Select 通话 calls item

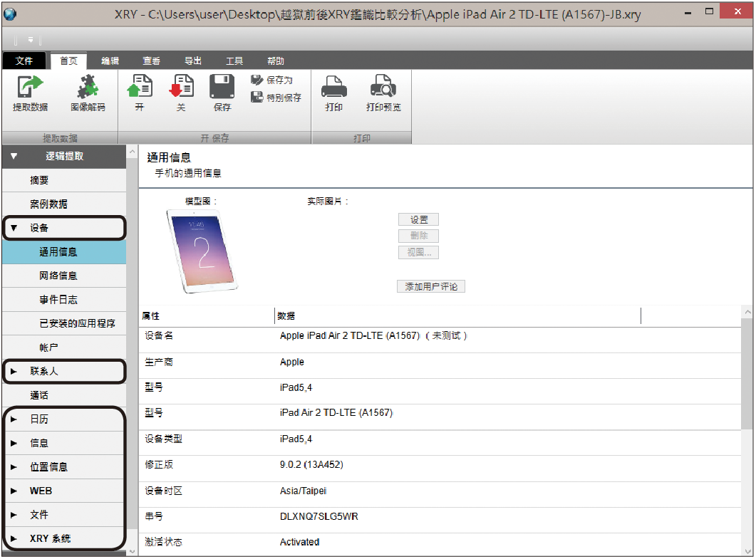tap(64, 395)
